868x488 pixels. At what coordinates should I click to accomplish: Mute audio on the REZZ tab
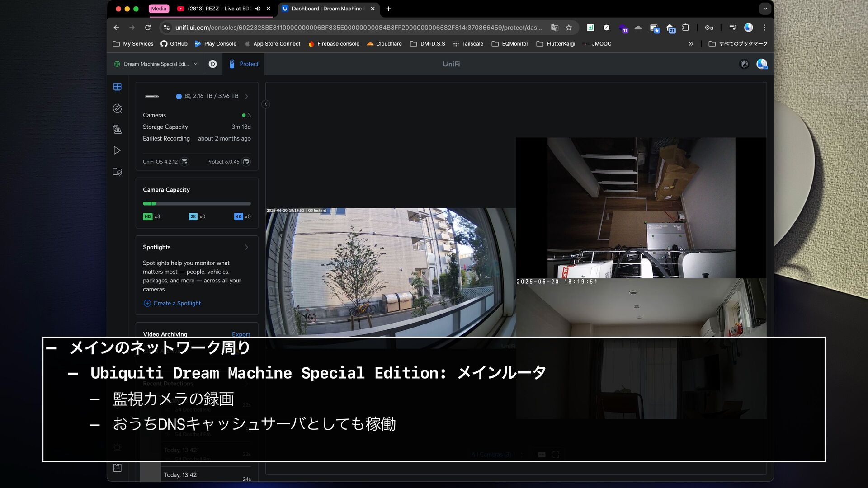(x=258, y=9)
